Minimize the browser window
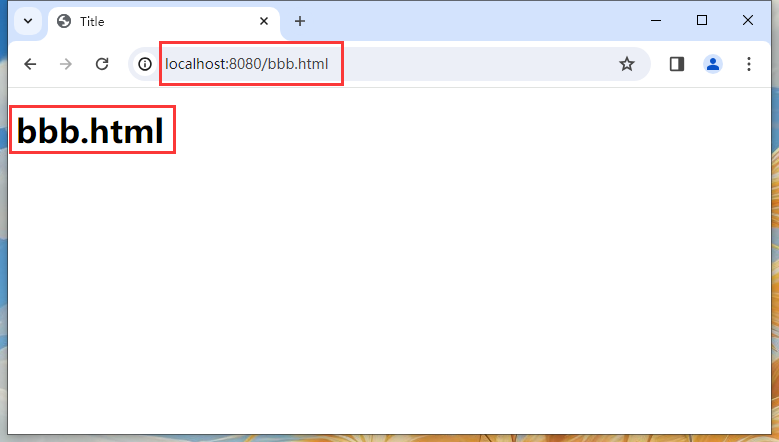Viewport: 779px width, 442px height. click(656, 20)
